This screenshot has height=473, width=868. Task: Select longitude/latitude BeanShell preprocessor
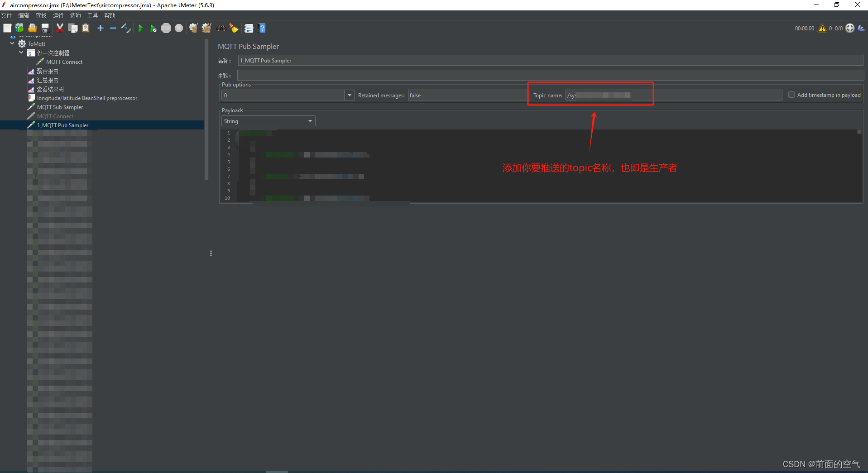click(87, 98)
